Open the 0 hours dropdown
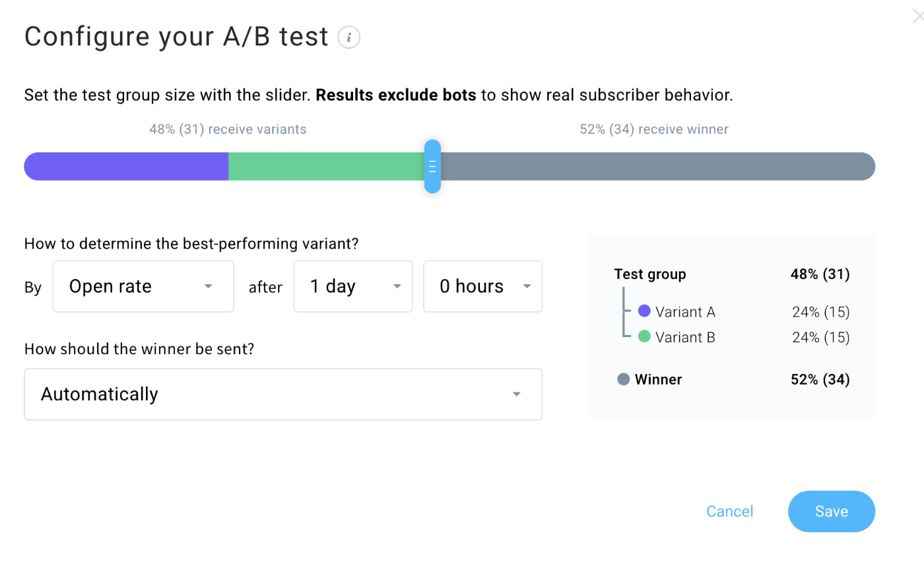 click(482, 286)
